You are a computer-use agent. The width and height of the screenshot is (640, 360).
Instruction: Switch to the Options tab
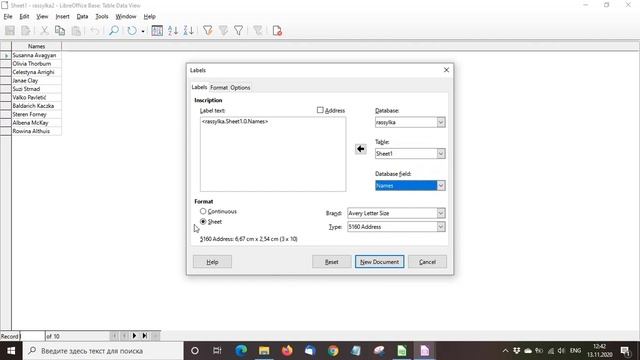[x=240, y=88]
